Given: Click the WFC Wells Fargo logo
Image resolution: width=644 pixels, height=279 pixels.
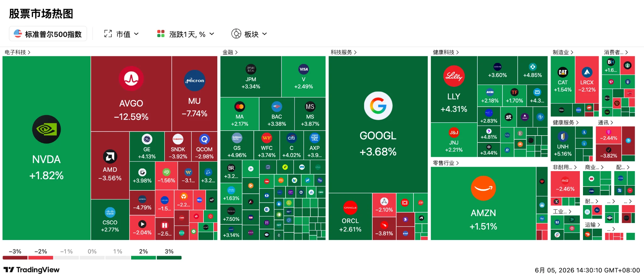Looking at the screenshot, I should click(267, 138).
